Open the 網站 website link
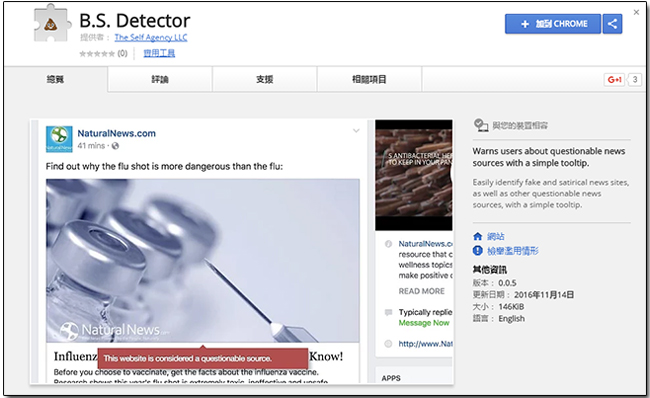 coord(496,237)
